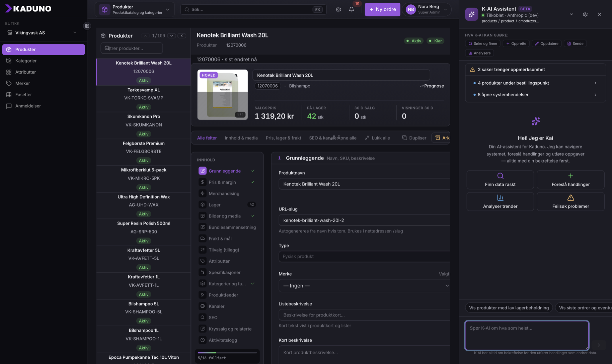Open Bilder og media section
The height and width of the screenshot is (364, 612).
[x=227, y=216]
